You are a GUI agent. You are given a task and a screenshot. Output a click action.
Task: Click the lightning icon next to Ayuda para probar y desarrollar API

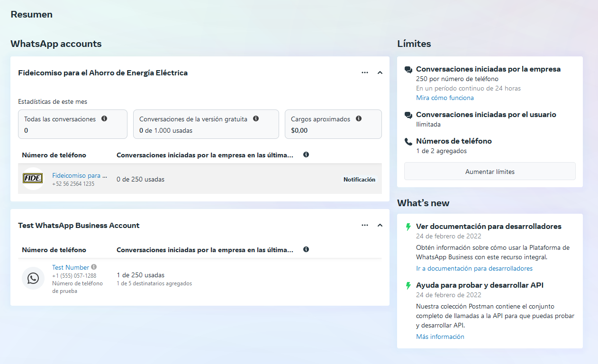coord(408,285)
